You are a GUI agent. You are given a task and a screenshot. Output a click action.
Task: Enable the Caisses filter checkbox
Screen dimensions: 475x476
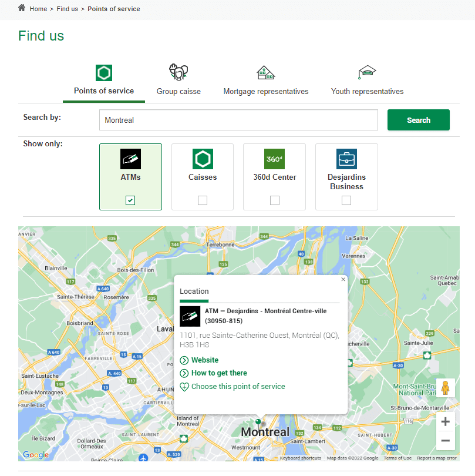pos(203,200)
